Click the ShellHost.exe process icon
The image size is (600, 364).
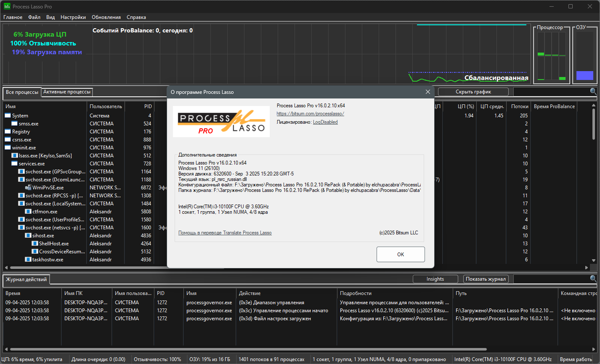coord(35,244)
